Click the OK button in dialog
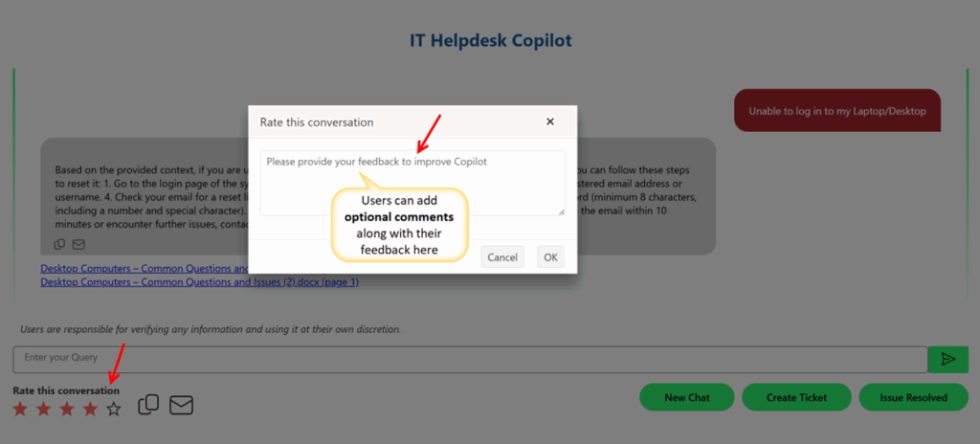The width and height of the screenshot is (980, 444). (550, 257)
